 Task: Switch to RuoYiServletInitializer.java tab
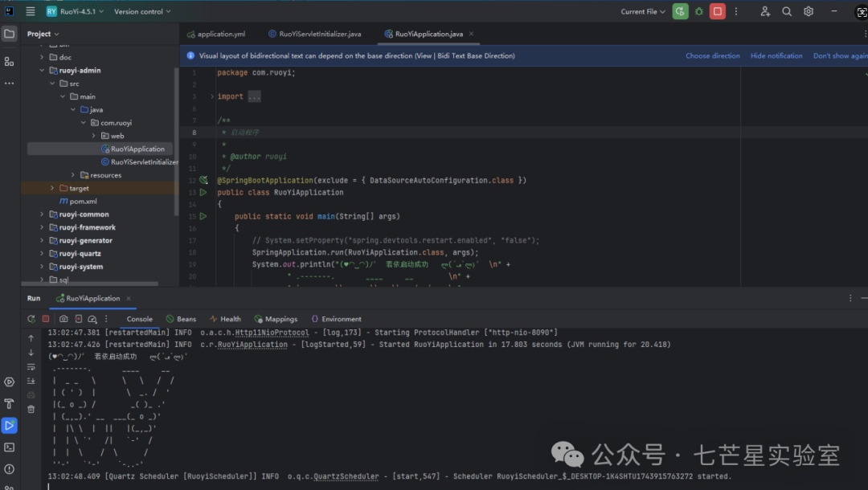314,34
